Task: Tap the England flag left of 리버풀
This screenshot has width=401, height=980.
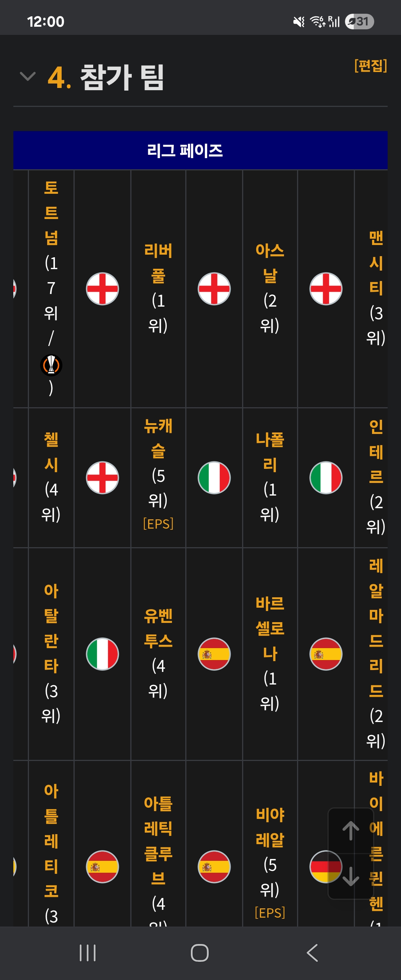Action: (x=102, y=289)
